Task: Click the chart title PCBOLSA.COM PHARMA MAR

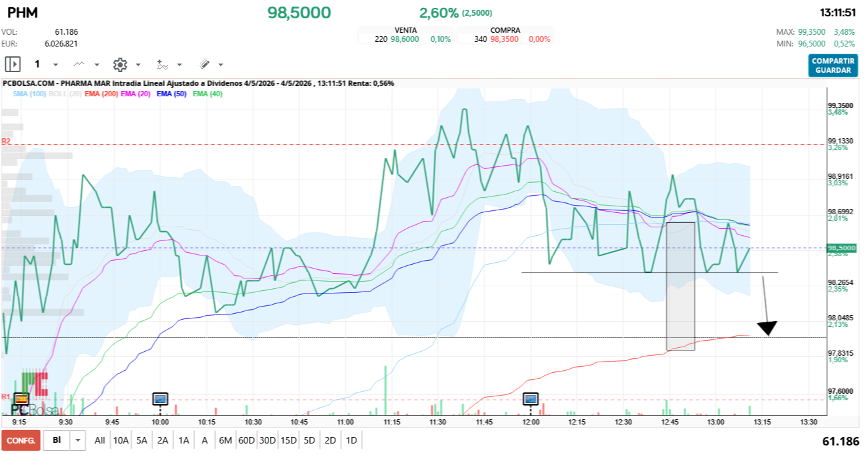Action: [198, 83]
